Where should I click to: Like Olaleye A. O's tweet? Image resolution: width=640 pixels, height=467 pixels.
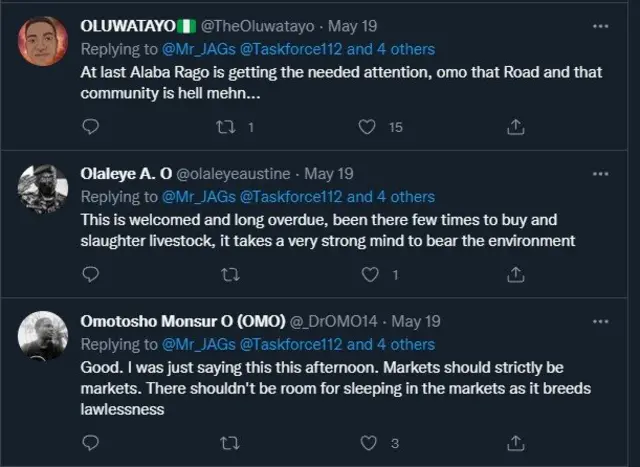(367, 274)
